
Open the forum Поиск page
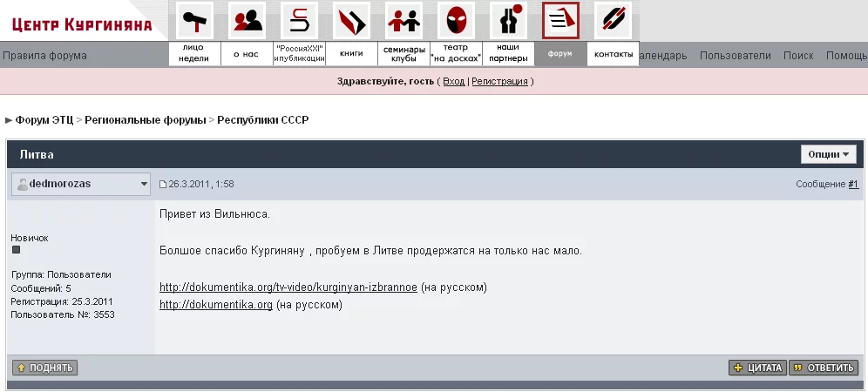coord(798,56)
